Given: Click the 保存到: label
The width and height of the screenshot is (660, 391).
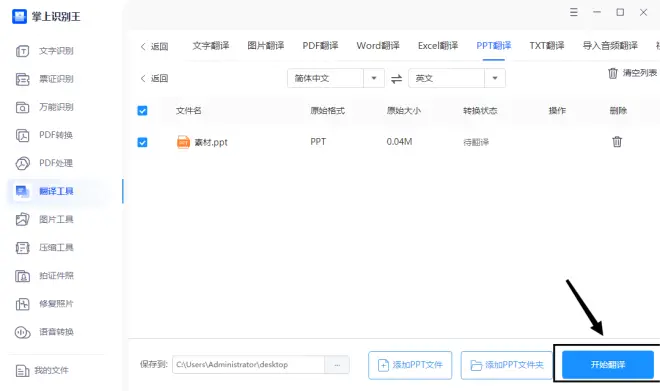Looking at the screenshot, I should point(154,364).
